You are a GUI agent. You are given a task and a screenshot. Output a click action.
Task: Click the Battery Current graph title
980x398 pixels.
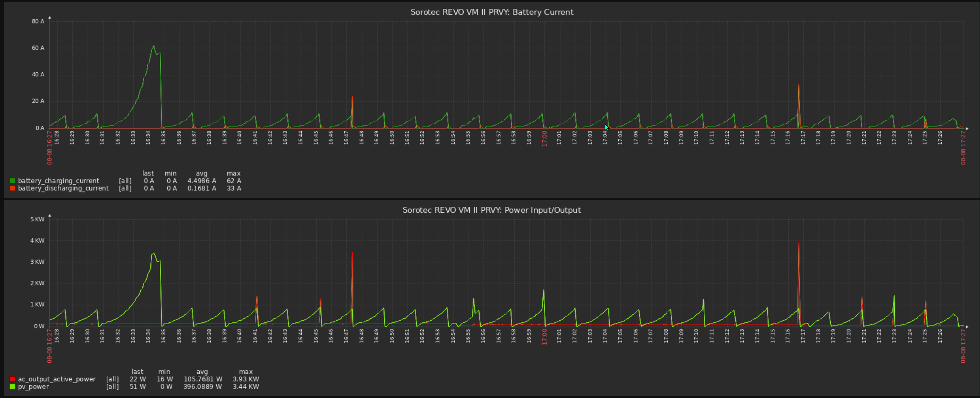tap(492, 12)
